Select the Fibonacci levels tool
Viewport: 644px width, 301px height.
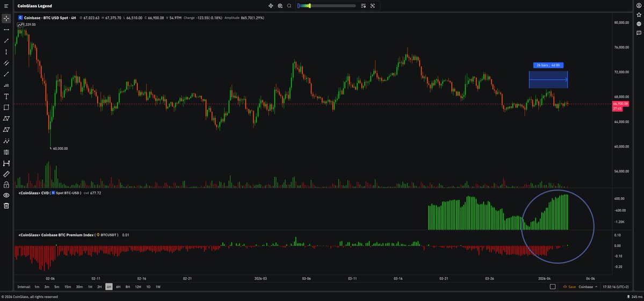[6, 152]
